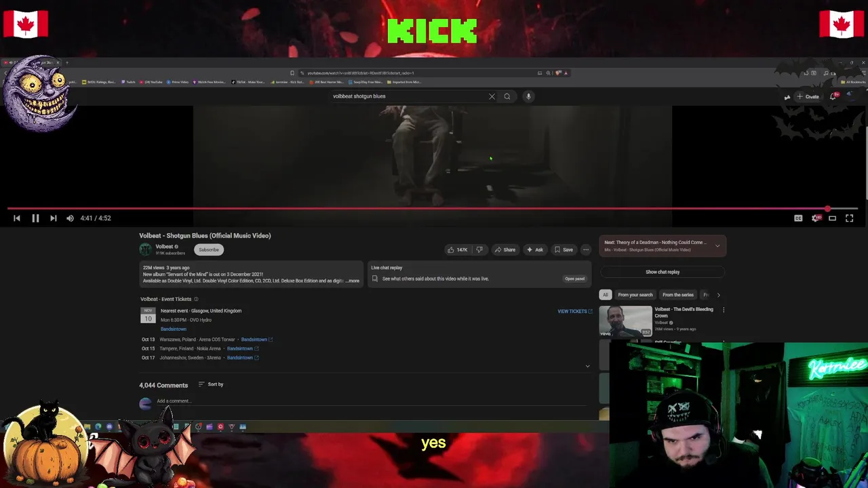
Task: Click the video title text 'Volbeat - Shotgun Blues'
Action: coord(205,236)
